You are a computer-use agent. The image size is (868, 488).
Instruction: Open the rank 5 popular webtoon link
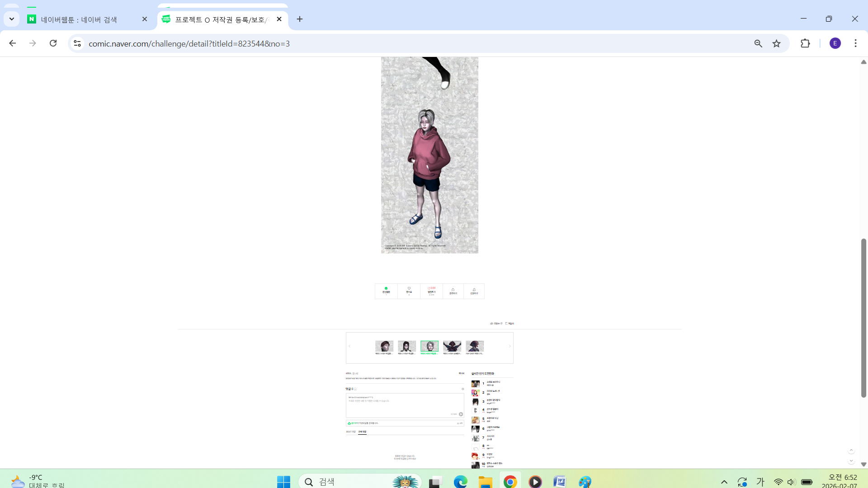pos(492,419)
